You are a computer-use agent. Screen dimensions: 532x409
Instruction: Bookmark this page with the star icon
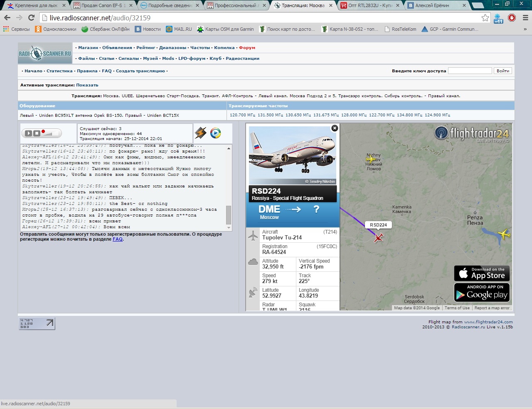click(x=485, y=18)
